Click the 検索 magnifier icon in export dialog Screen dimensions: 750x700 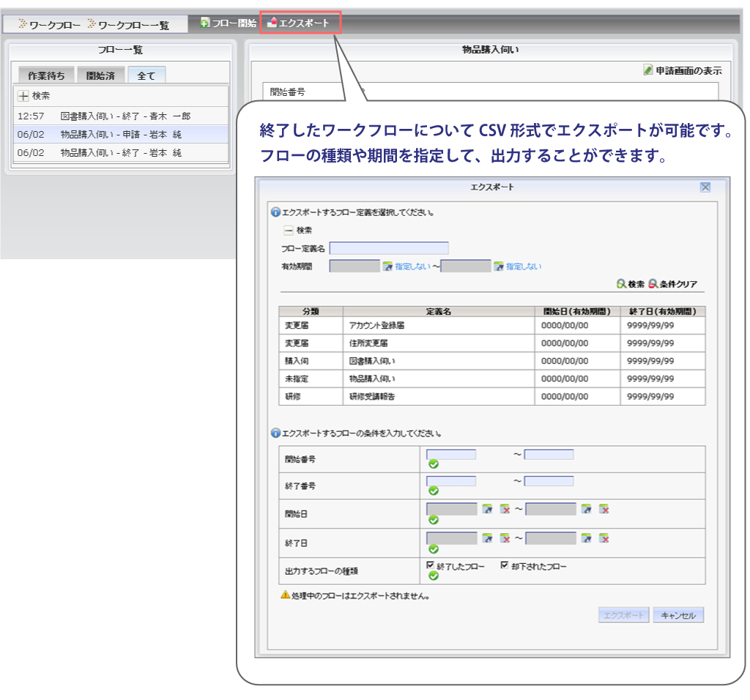[x=621, y=284]
